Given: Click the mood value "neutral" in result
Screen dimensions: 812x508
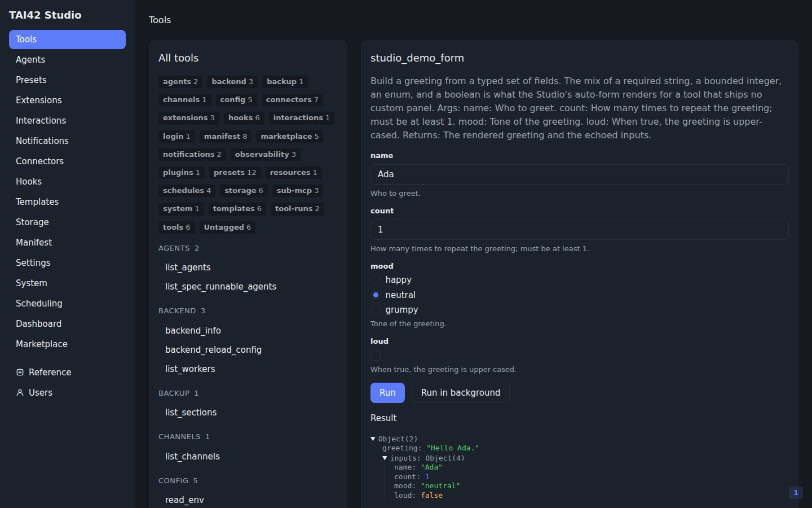Looking at the screenshot, I should 440,486.
